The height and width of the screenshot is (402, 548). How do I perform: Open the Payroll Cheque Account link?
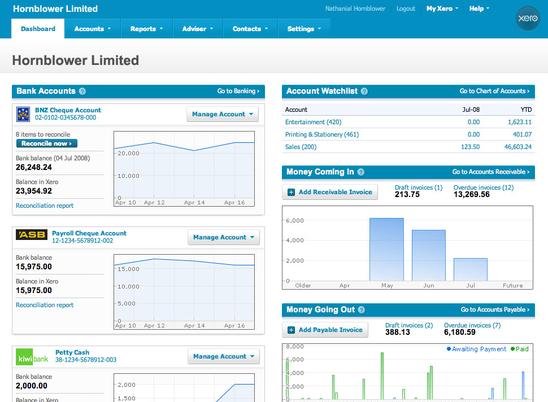(x=89, y=233)
